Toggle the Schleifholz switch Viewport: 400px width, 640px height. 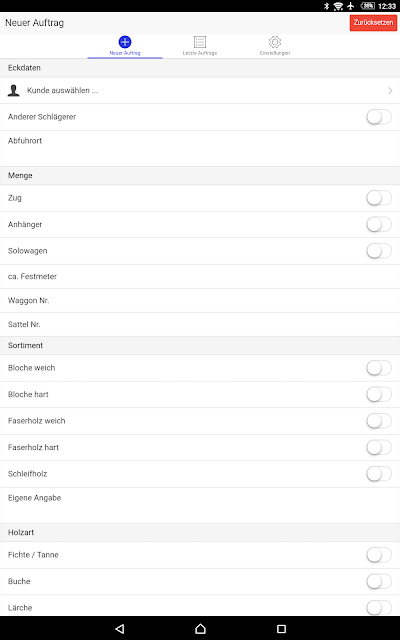pos(379,474)
